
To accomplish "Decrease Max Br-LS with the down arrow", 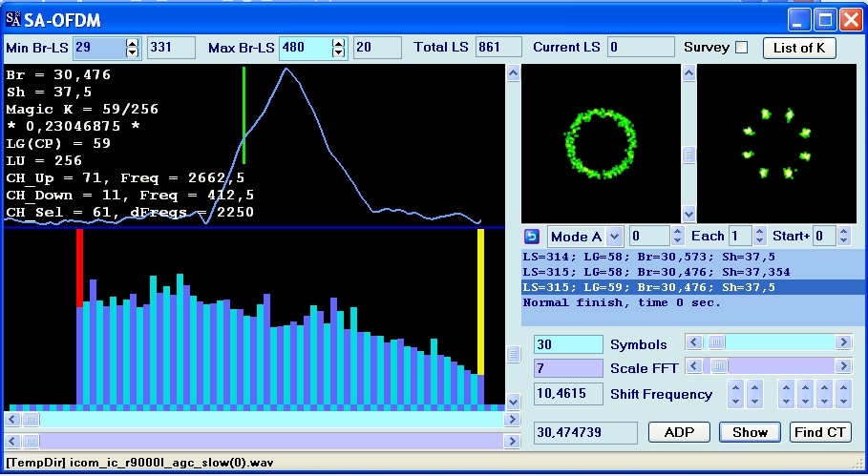I will pyautogui.click(x=339, y=52).
